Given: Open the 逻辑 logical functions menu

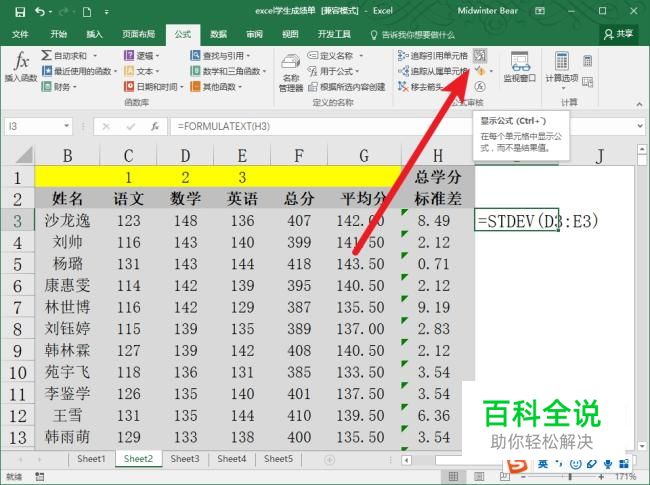Looking at the screenshot, I should pos(141,56).
